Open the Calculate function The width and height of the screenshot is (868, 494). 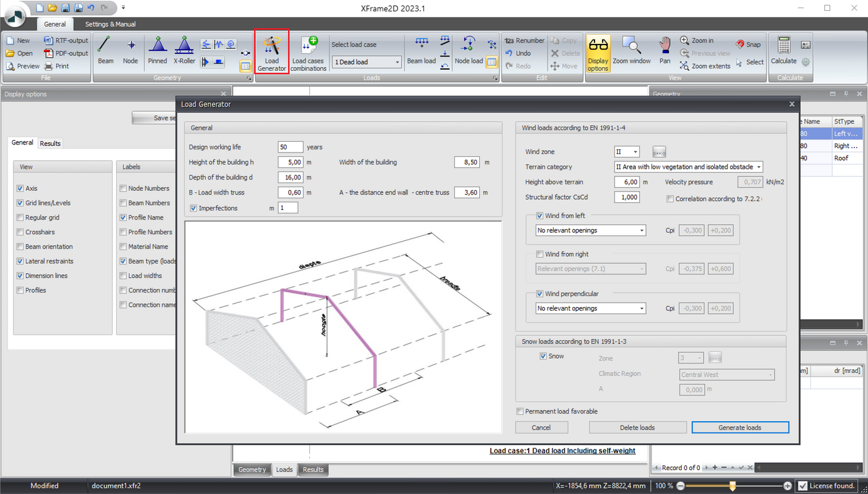point(783,51)
